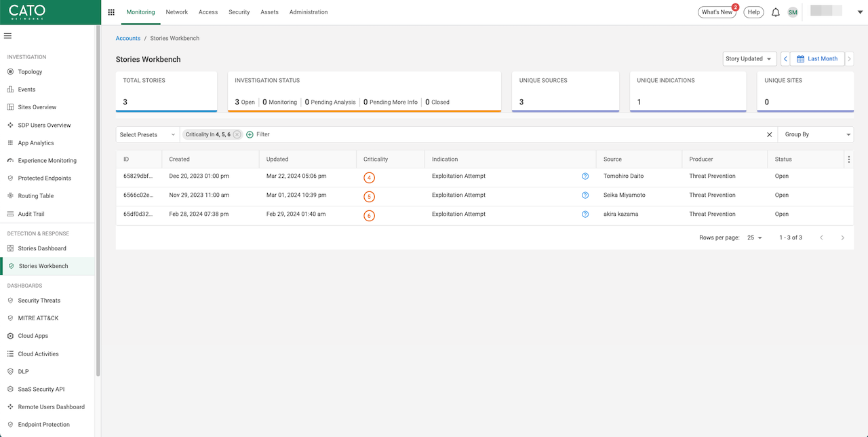
Task: Click the Help button
Action: pyautogui.click(x=753, y=12)
